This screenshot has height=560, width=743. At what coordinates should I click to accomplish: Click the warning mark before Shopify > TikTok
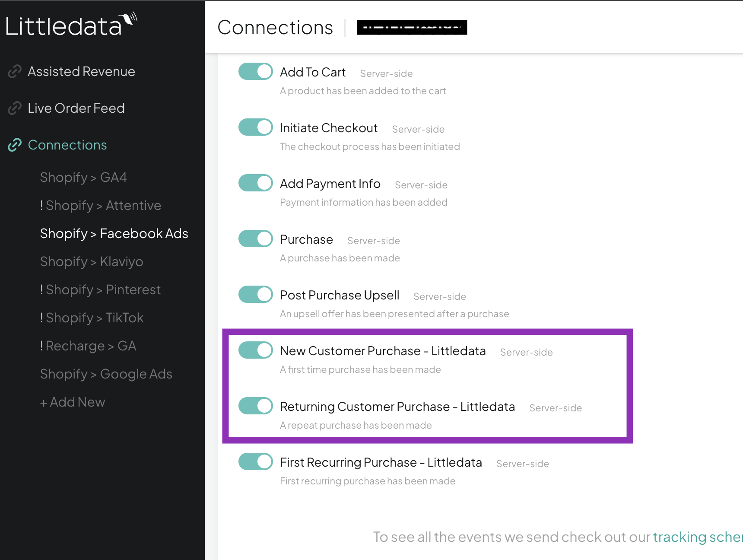pos(41,318)
